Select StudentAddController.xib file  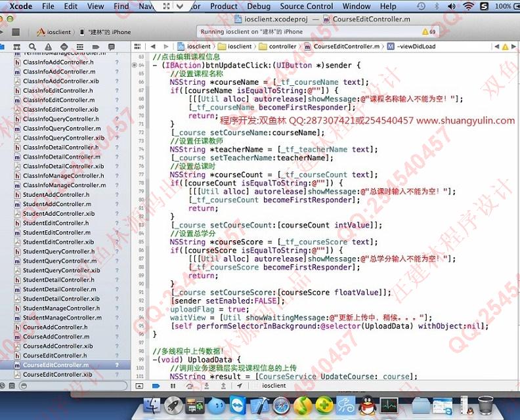(x=58, y=214)
